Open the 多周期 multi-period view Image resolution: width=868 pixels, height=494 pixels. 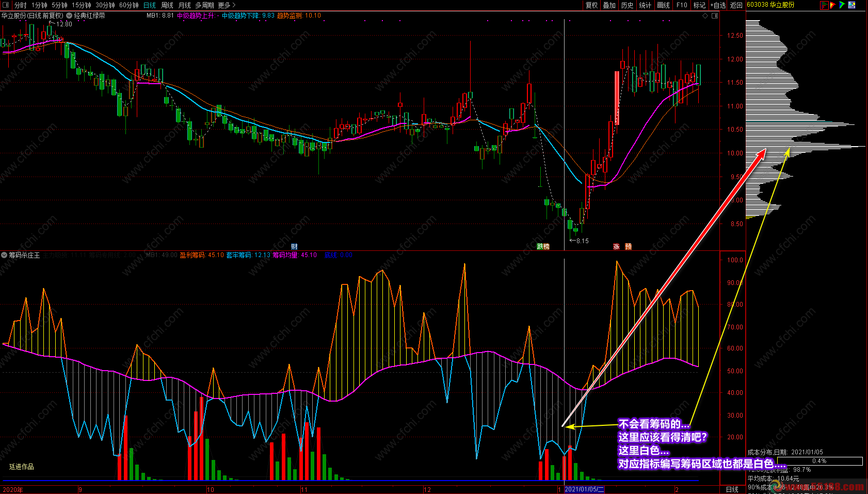point(204,5)
